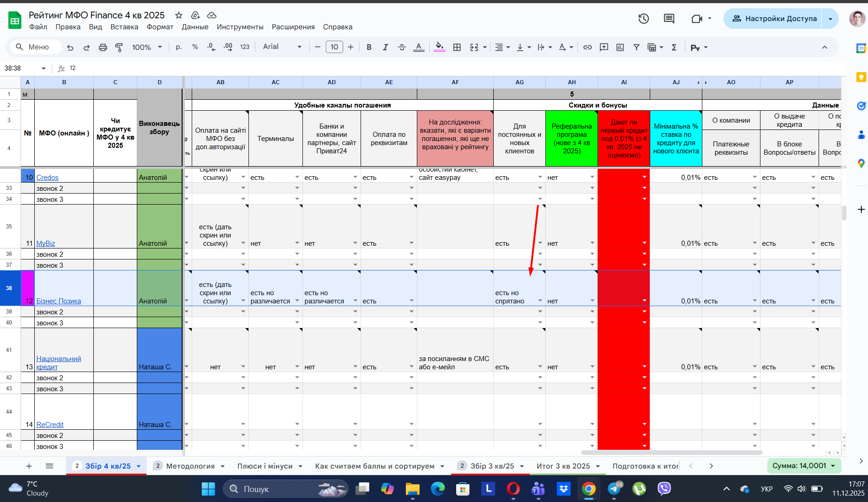Open dropdown in Оплата по реквизитам cell for Credos
The width and height of the screenshot is (868, 502).
click(411, 177)
